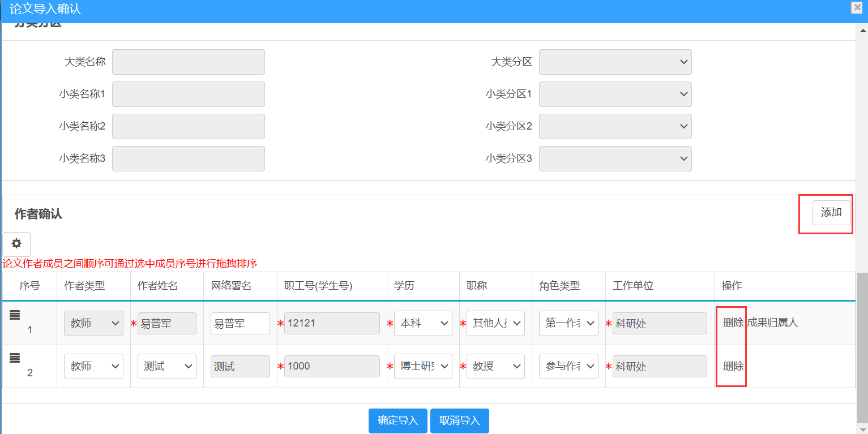Image resolution: width=868 pixels, height=434 pixels.
Task: Open the 大类分区 dropdown
Action: click(x=615, y=62)
